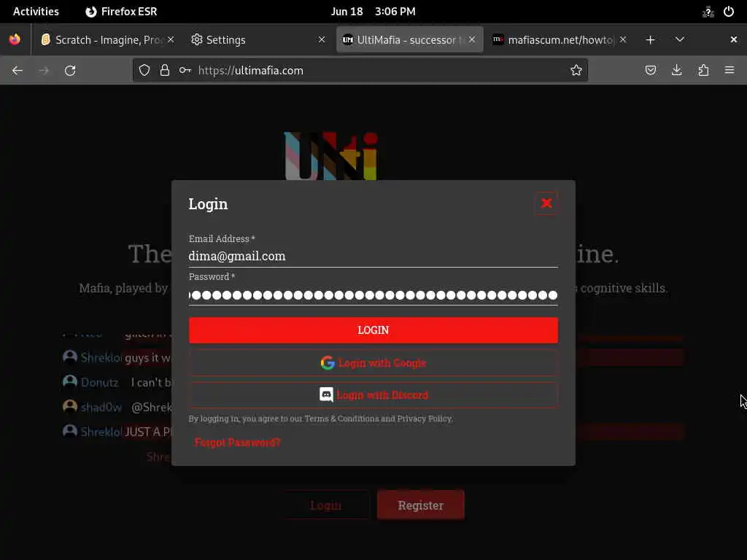This screenshot has height=560, width=747.
Task: Go back with the browser back arrow
Action: tap(18, 71)
